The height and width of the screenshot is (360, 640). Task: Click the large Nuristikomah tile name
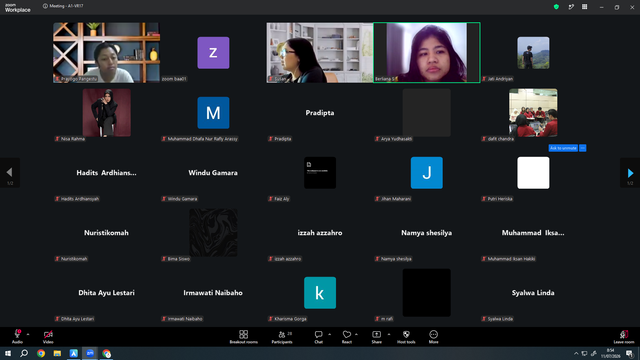coord(107,233)
